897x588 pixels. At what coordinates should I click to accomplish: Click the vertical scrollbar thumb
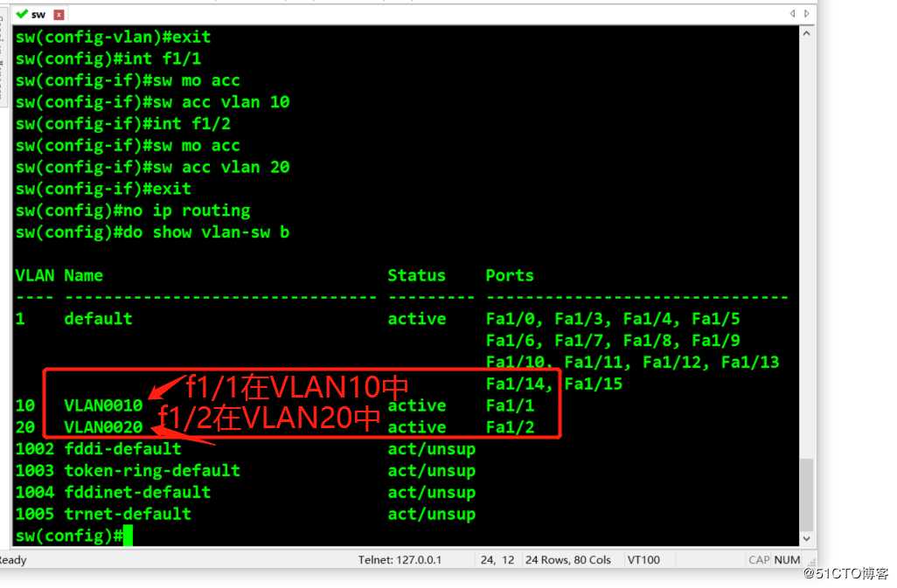pos(806,495)
